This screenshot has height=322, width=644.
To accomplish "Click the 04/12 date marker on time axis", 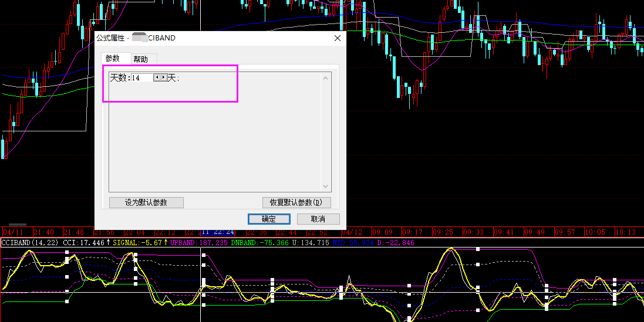I will point(352,233).
